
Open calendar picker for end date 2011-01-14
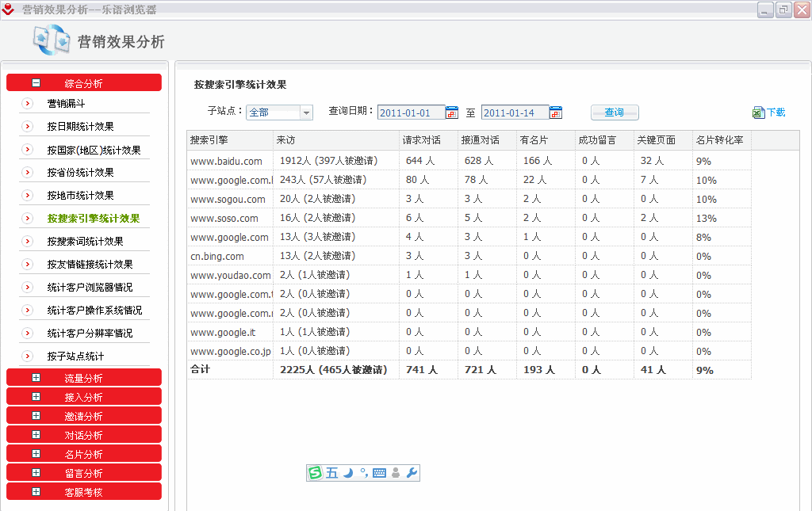coord(556,112)
